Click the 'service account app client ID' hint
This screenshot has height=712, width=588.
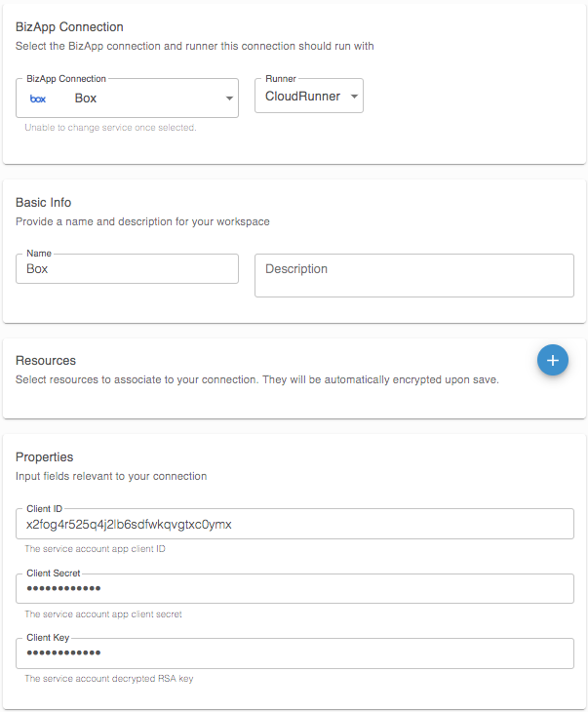tap(95, 549)
